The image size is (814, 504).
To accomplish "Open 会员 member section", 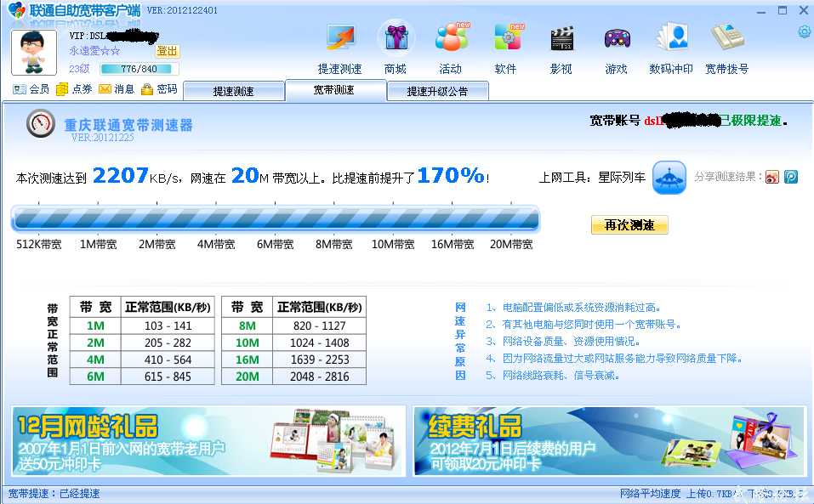I will [x=31, y=89].
